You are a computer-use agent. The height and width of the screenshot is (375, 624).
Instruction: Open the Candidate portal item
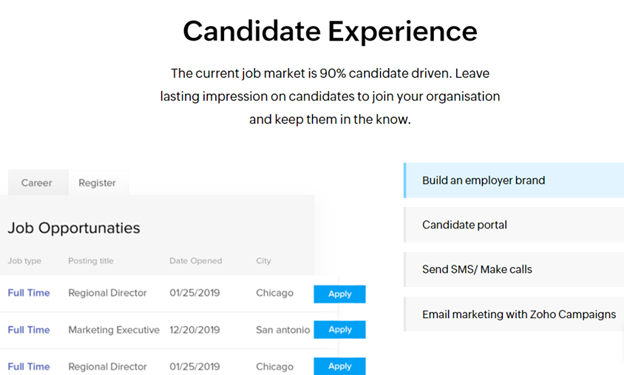click(514, 225)
